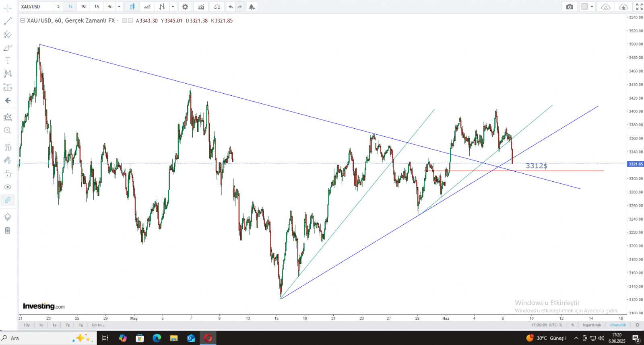
Task: Open the prediction and measurement tools
Action: [x=8, y=87]
